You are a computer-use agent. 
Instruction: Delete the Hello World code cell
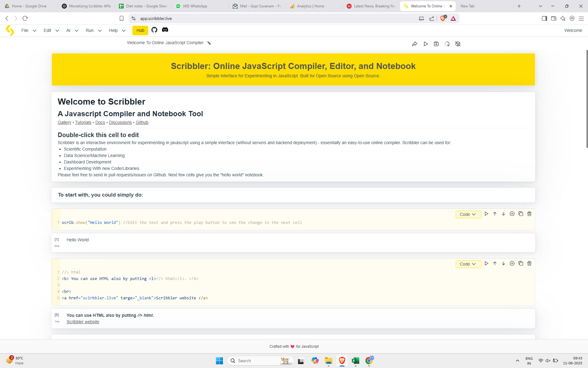click(529, 213)
